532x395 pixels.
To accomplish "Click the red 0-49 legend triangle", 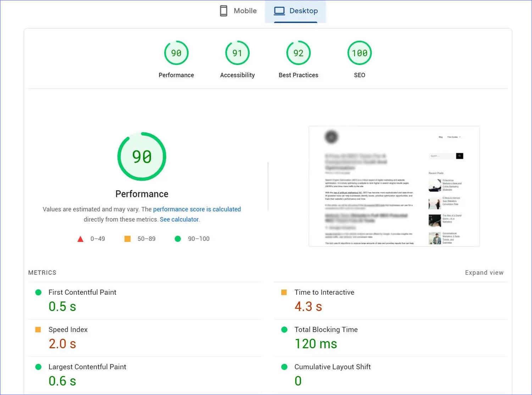I will tap(81, 238).
